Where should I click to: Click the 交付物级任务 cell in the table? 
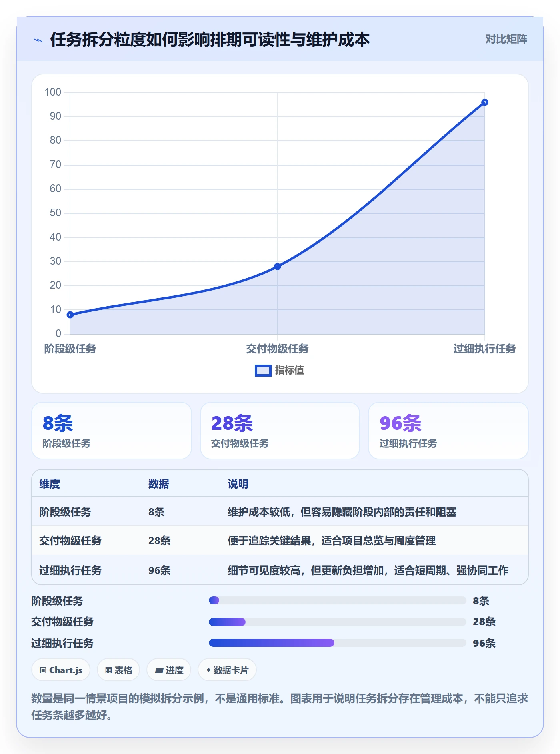point(70,541)
